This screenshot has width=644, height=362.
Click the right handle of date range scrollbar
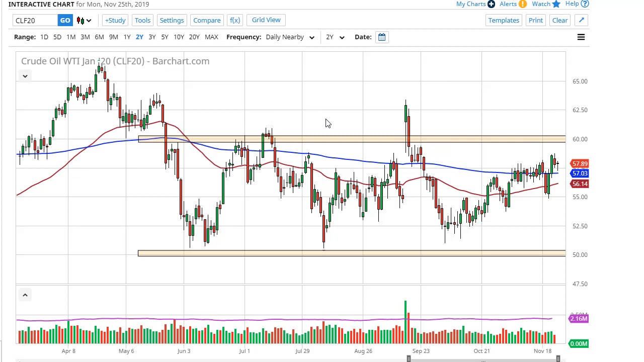pyautogui.click(x=558, y=358)
